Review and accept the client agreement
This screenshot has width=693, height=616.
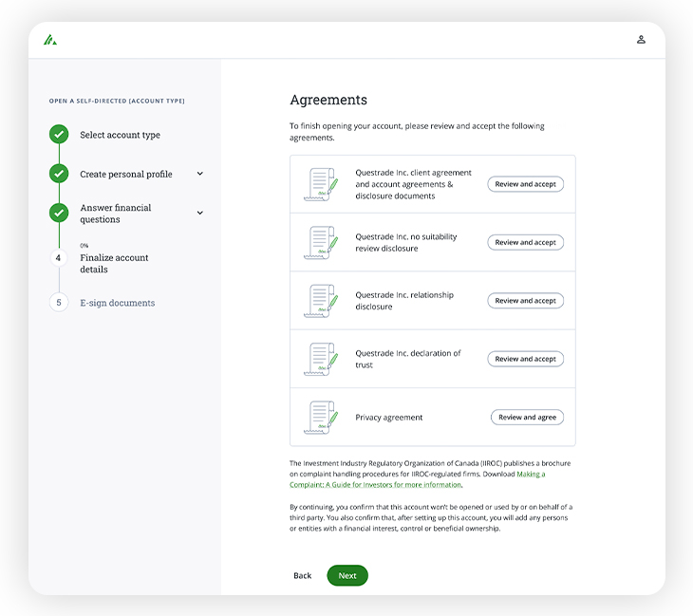pyautogui.click(x=525, y=184)
